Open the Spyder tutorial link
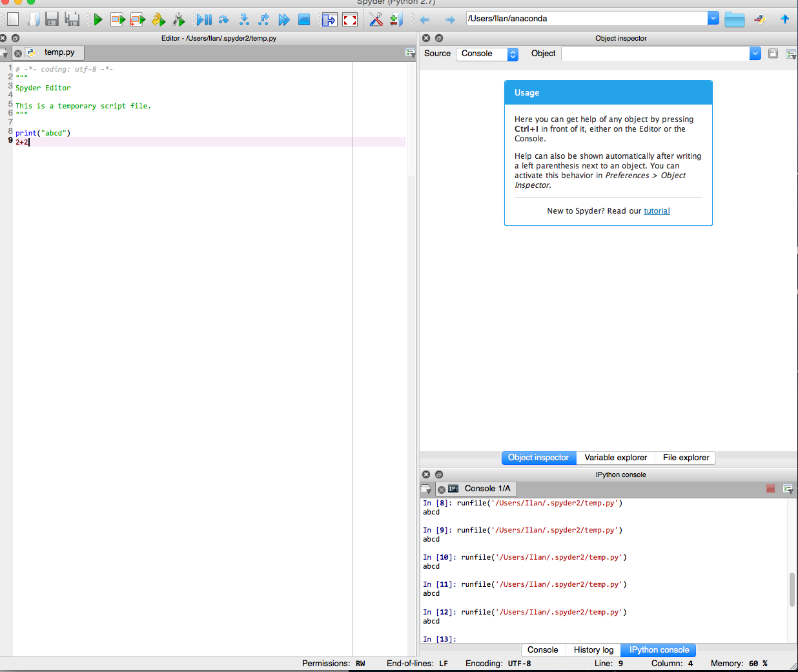Viewport: 798px width, 672px height. click(657, 211)
